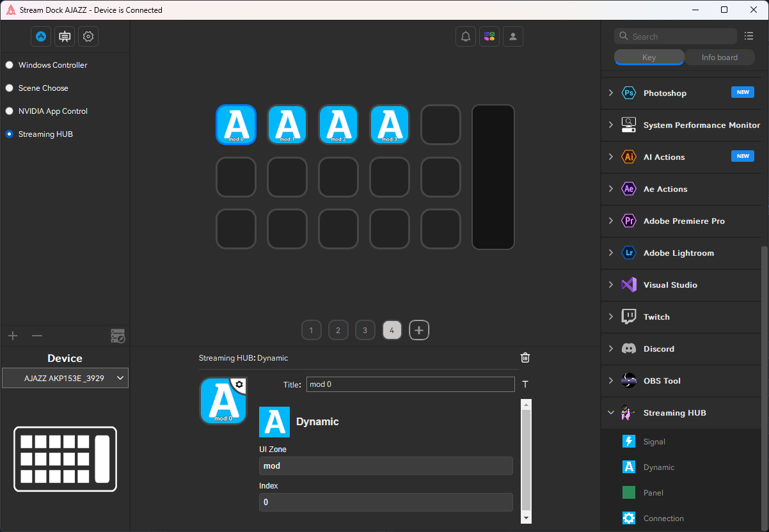Viewport: 769px width, 532px height.
Task: Collapse the Streaming HUB category
Action: pos(610,412)
